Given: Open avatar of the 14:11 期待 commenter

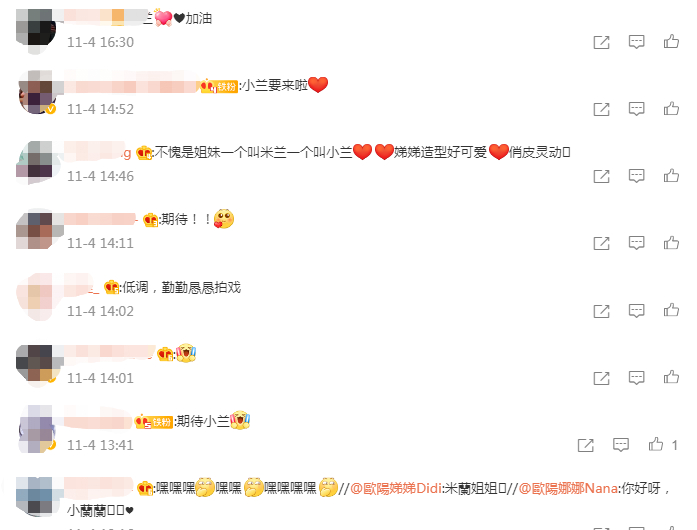Looking at the screenshot, I should click(37, 229).
